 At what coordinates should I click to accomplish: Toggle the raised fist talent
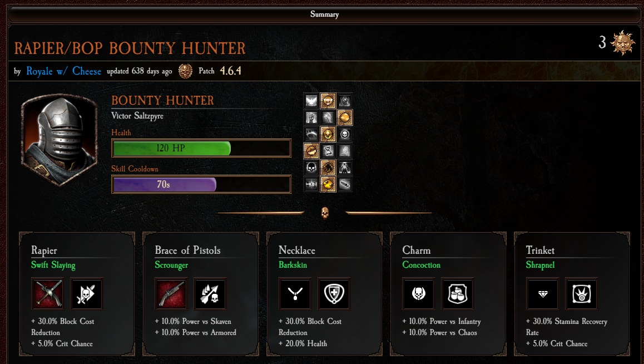[311, 117]
